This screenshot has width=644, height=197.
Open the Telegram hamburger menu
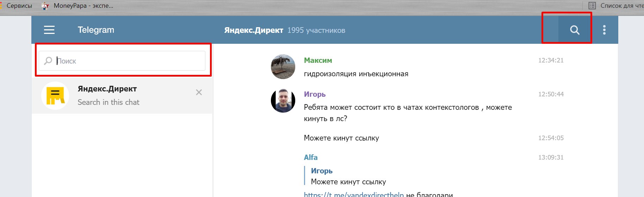[49, 30]
